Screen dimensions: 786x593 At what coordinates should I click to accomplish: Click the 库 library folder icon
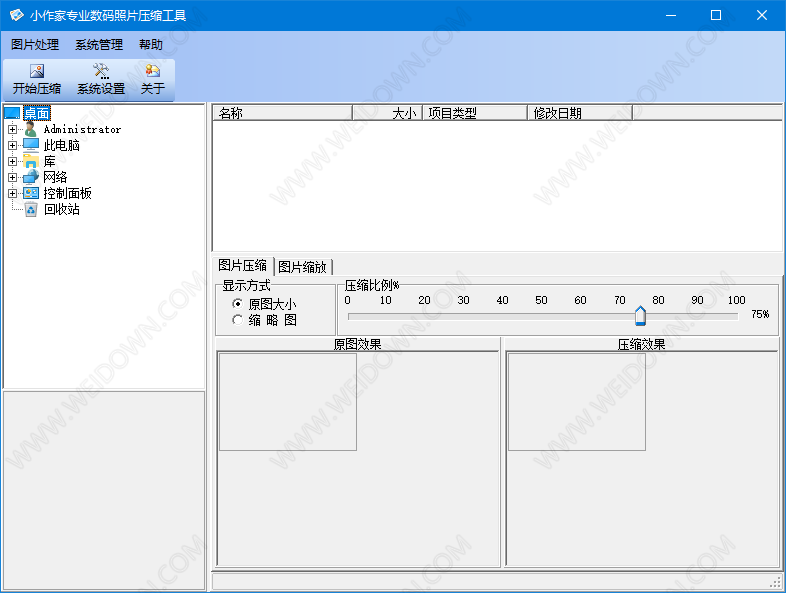[31, 161]
